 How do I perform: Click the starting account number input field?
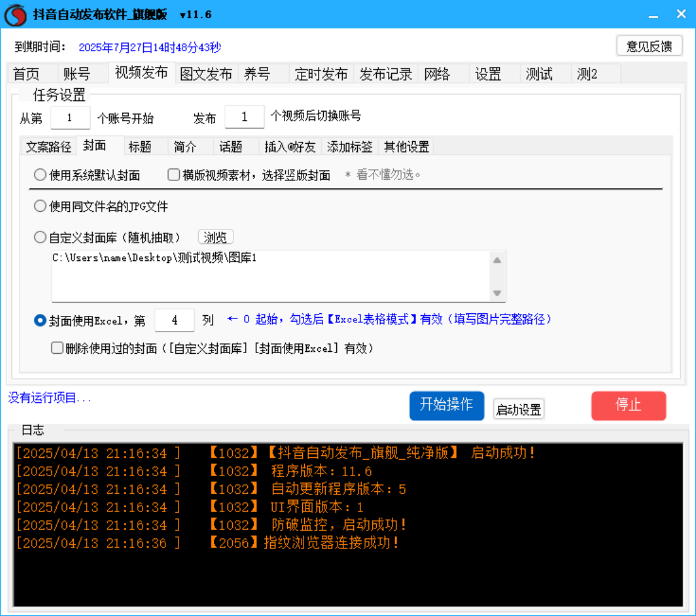[70, 117]
